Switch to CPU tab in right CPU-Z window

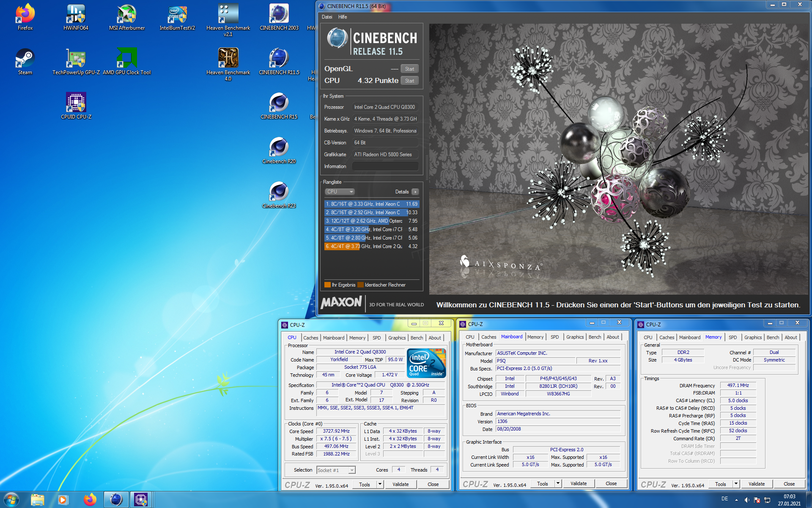point(648,337)
